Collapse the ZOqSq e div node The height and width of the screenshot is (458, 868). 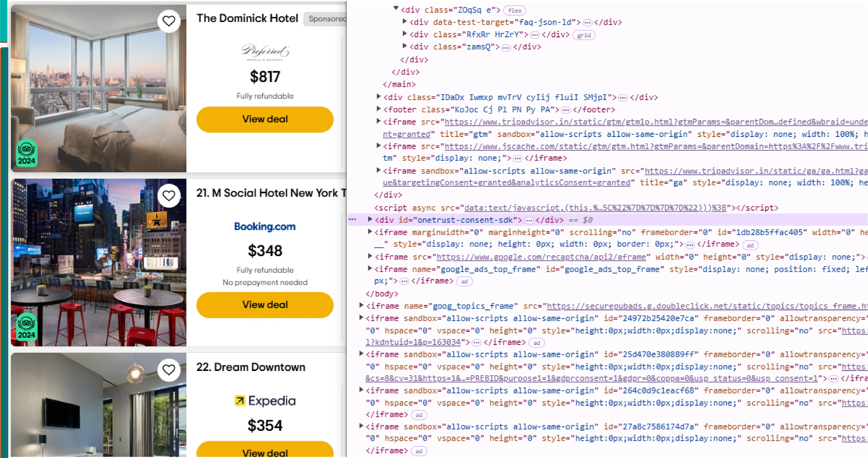coord(396,8)
